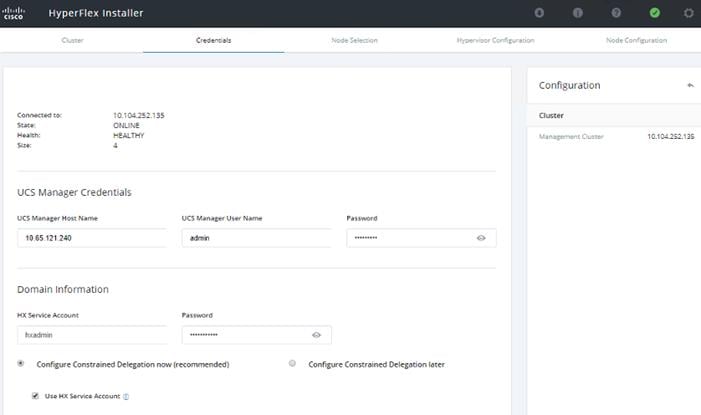Select Configure Constrained Delegation now option
This screenshot has height=415, width=701.
coord(21,364)
